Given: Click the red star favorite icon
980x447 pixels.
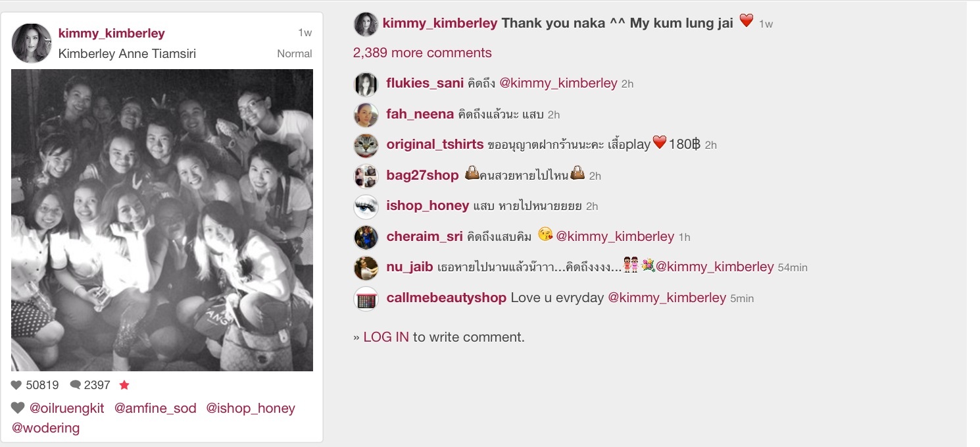Looking at the screenshot, I should pyautogui.click(x=124, y=385).
